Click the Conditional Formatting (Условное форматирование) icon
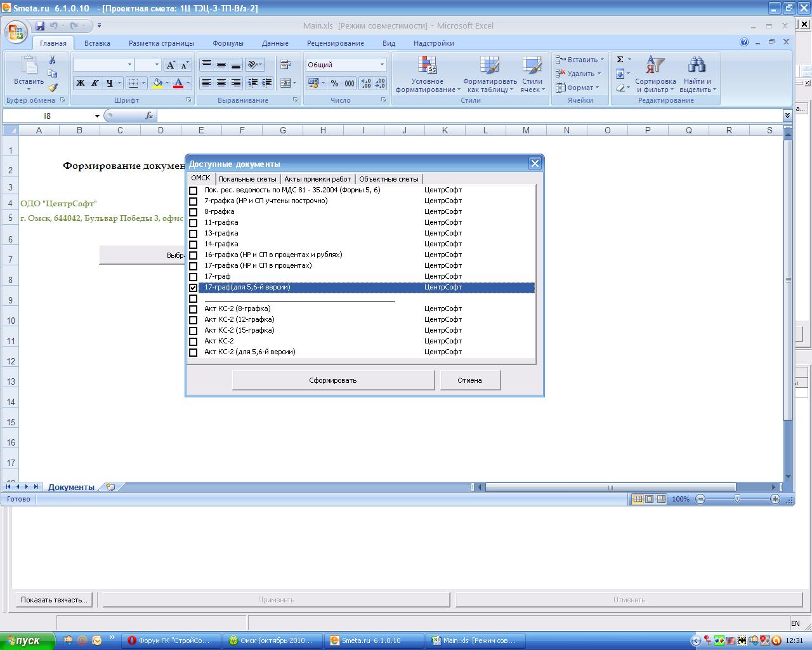The width and height of the screenshot is (812, 650). coord(428,66)
